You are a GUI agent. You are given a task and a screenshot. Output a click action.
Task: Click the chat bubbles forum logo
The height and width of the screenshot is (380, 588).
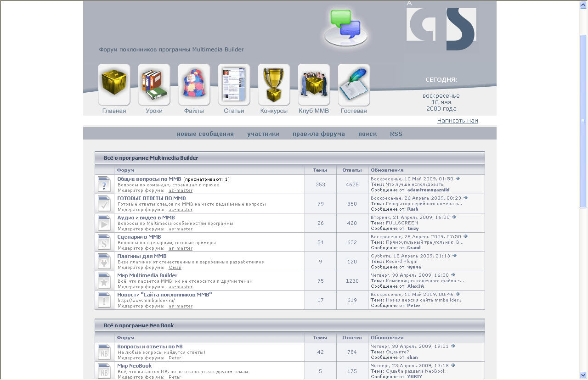coord(346,28)
